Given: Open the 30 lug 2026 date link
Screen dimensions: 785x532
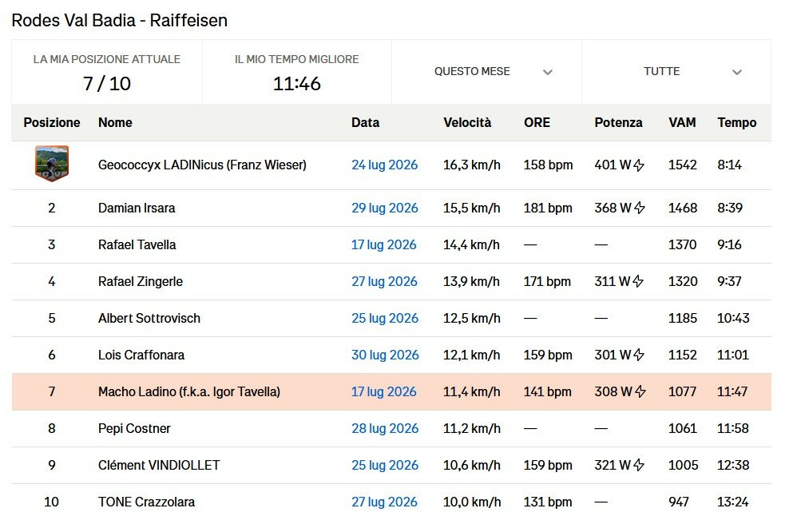Looking at the screenshot, I should (385, 355).
